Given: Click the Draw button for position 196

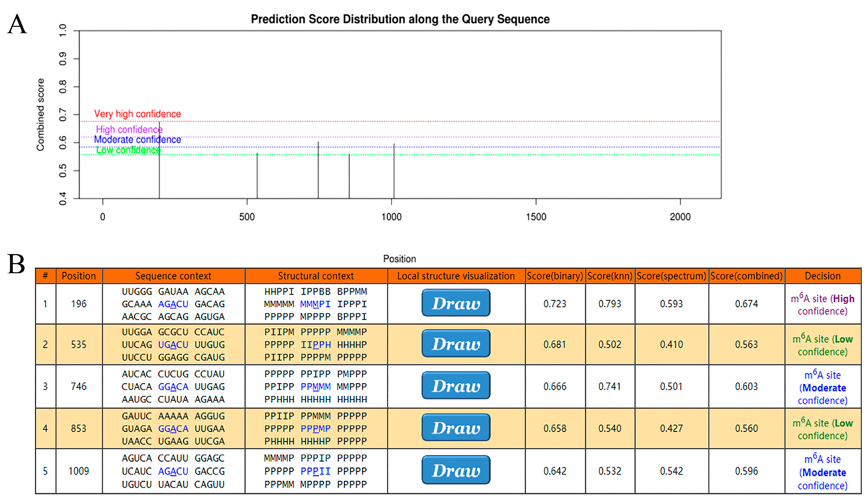Looking at the screenshot, I should click(x=456, y=303).
